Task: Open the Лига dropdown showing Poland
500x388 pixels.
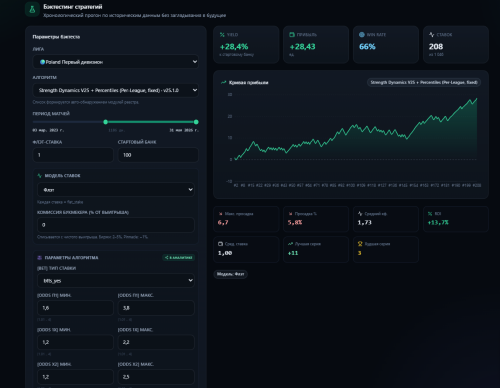Action: 116,62
